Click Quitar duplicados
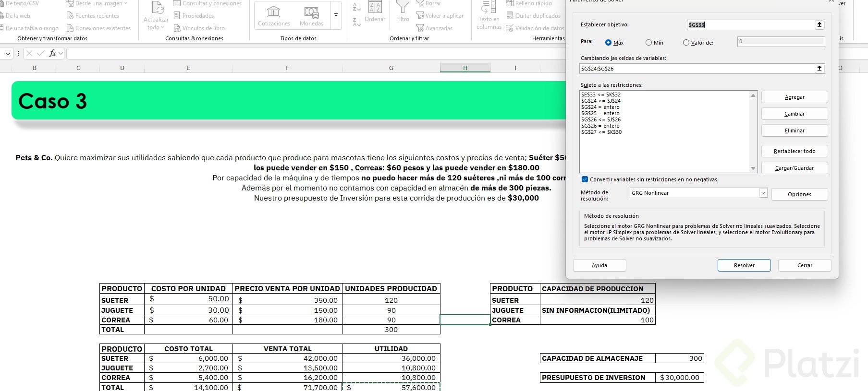Screen dimensions: 868x391 point(533,16)
